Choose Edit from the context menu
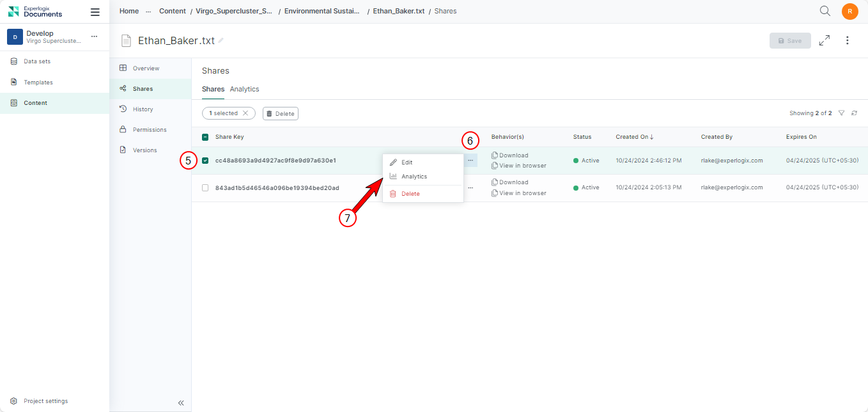 click(x=407, y=162)
